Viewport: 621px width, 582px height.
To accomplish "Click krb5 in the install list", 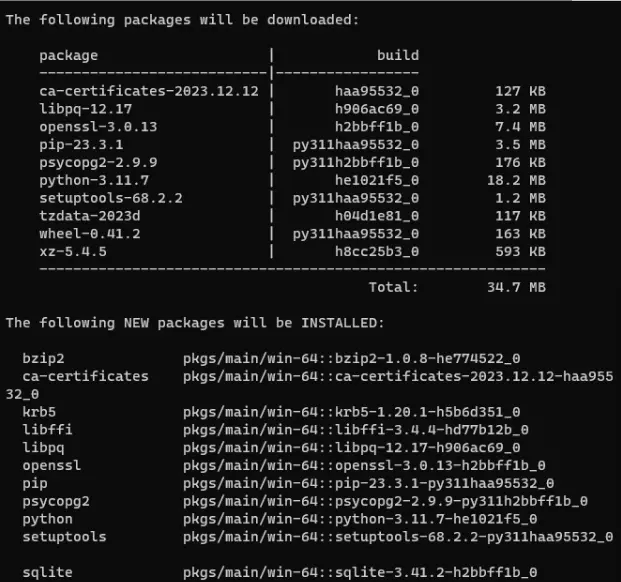I will [x=39, y=411].
